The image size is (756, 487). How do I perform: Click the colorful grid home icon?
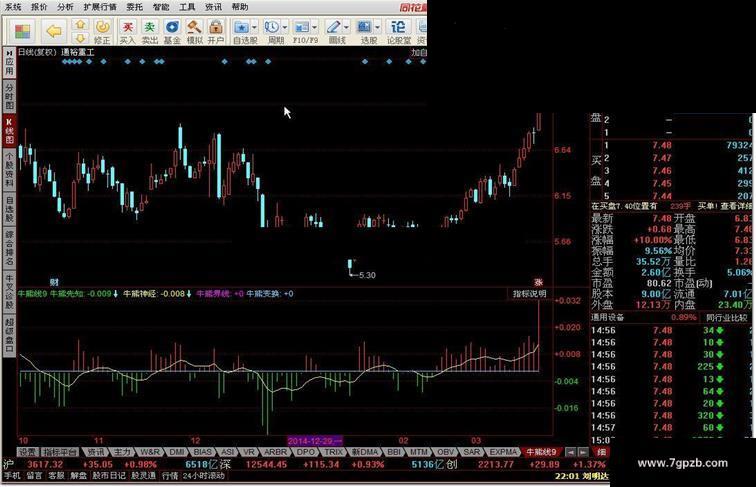pyautogui.click(x=22, y=31)
